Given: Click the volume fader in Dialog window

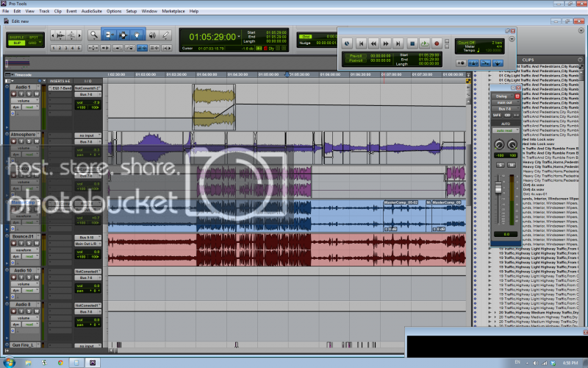Looking at the screenshot, I should (x=498, y=187).
